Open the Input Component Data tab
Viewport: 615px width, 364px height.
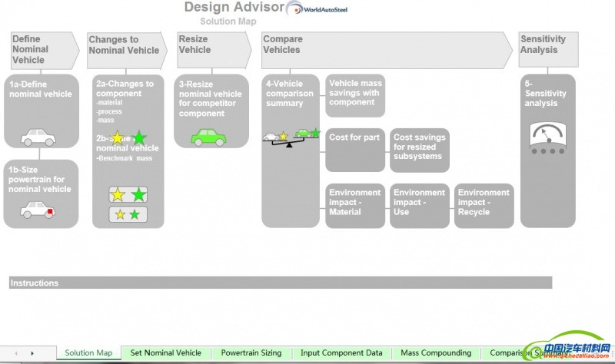point(341,353)
